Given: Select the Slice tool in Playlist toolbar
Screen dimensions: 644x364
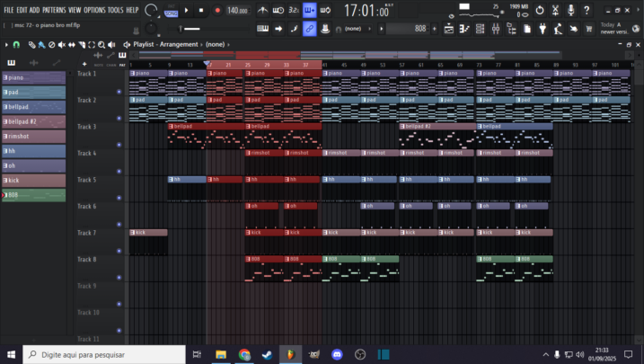Looking at the screenshot, I should pyautogui.click(x=82, y=44).
